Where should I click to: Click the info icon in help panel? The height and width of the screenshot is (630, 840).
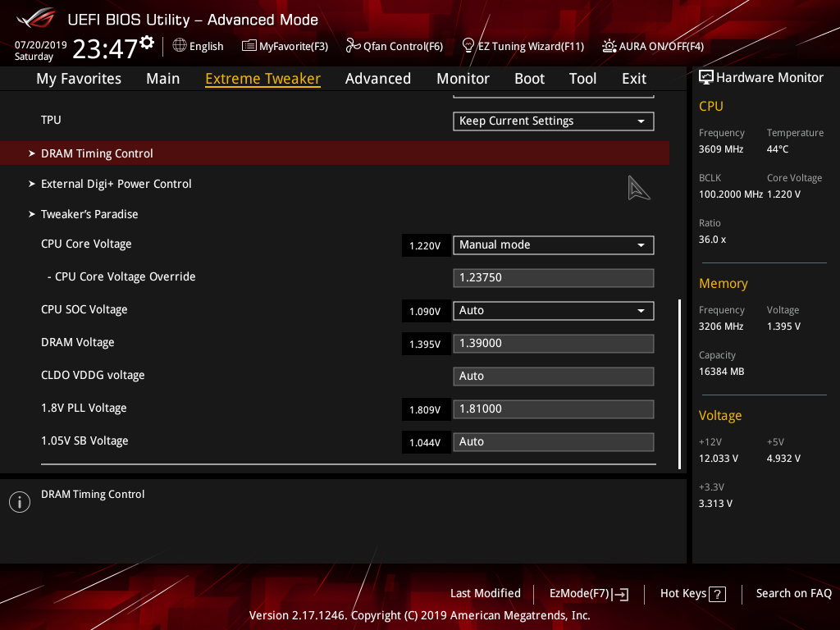pyautogui.click(x=20, y=502)
